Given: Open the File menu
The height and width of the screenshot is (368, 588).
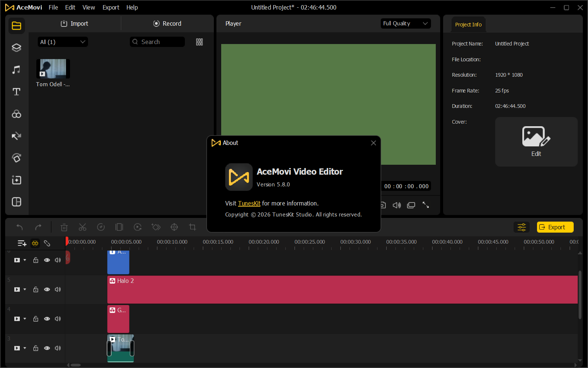Looking at the screenshot, I should pyautogui.click(x=53, y=7).
